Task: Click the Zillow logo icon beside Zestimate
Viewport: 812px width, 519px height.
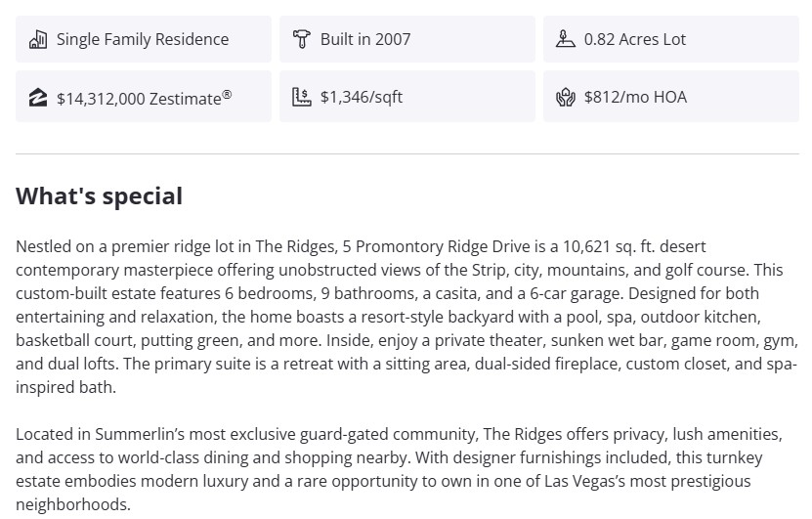Action: click(x=38, y=98)
